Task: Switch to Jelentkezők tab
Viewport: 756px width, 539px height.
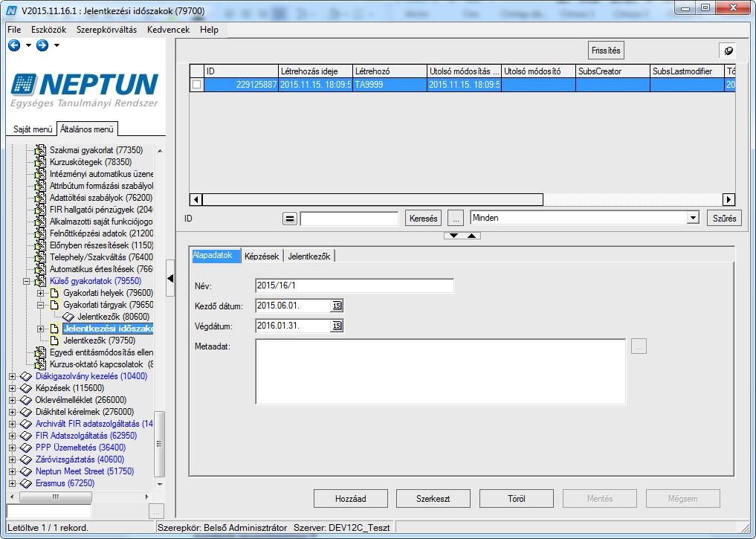Action: (x=309, y=256)
